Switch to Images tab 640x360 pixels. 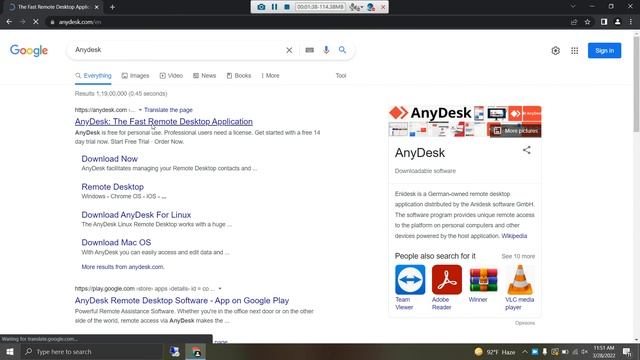coord(136,76)
